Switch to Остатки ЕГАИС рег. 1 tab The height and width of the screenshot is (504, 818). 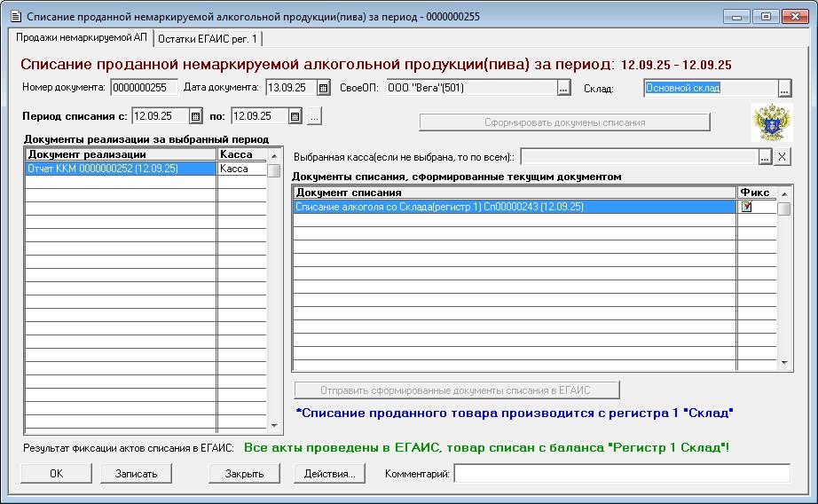click(208, 38)
